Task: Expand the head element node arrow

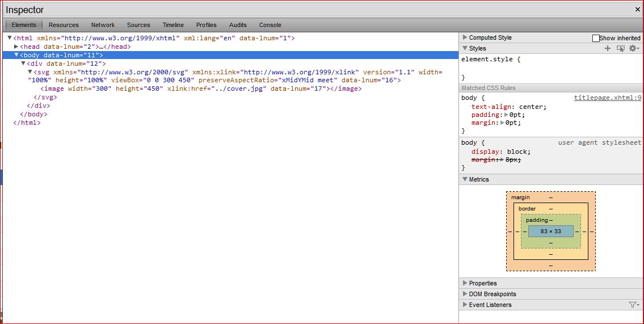Action: click(x=16, y=47)
